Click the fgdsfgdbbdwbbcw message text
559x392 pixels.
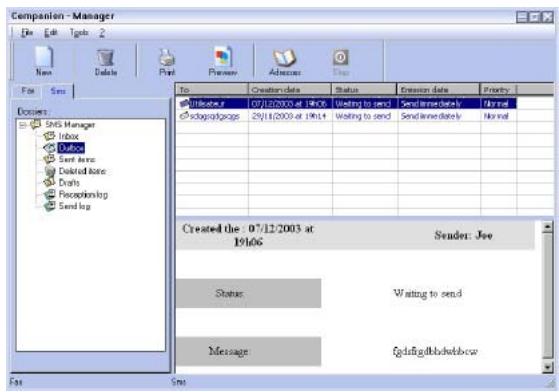coord(435,351)
